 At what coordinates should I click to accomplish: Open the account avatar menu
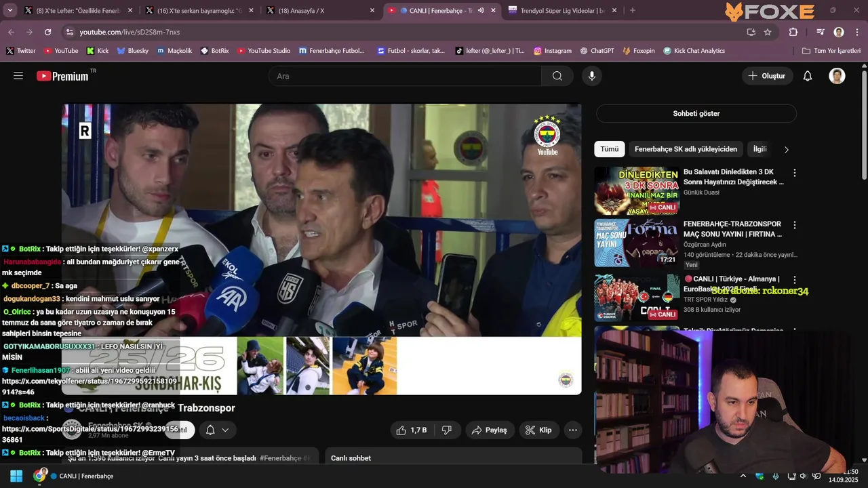(x=837, y=76)
